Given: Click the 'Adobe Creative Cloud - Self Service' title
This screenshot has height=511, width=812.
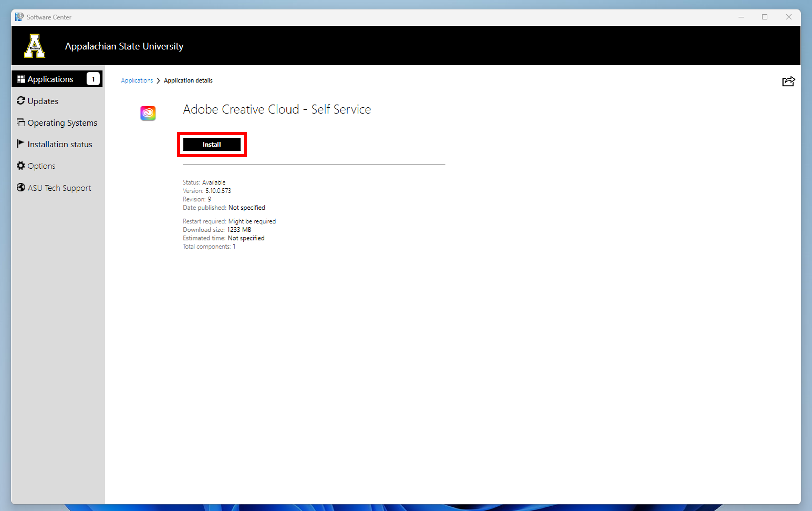Looking at the screenshot, I should [277, 109].
